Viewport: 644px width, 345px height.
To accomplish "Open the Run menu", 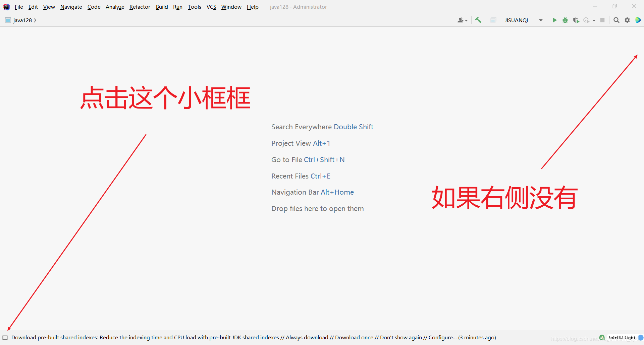I will pos(178,7).
